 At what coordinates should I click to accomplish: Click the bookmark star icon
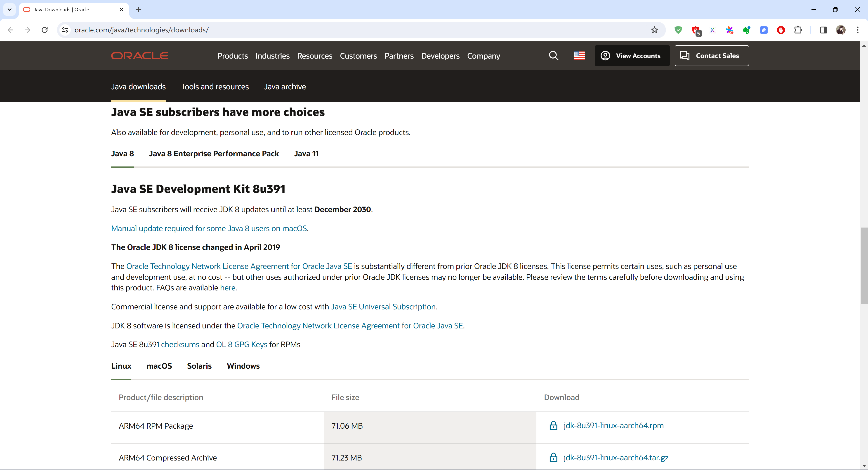pos(654,30)
